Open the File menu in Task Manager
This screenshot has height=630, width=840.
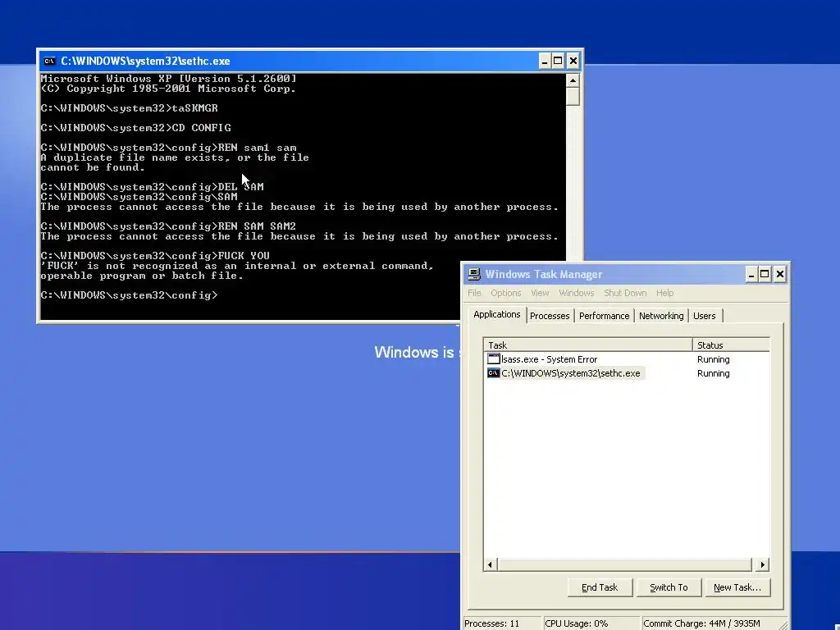click(x=474, y=293)
